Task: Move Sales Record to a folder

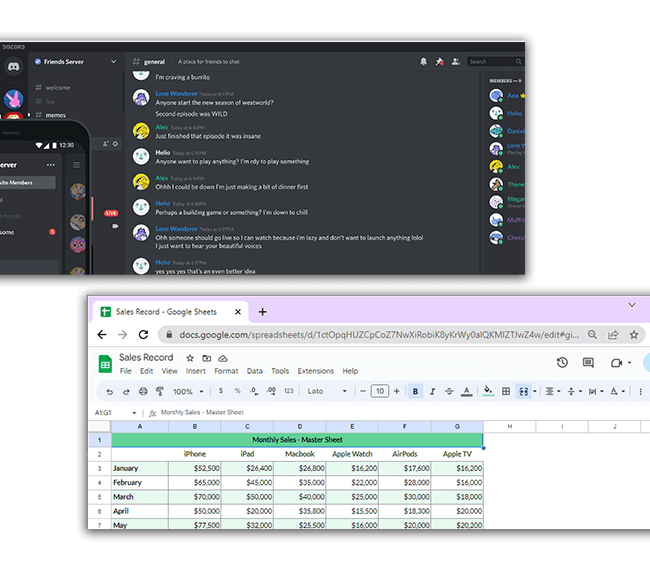Action: 206,358
